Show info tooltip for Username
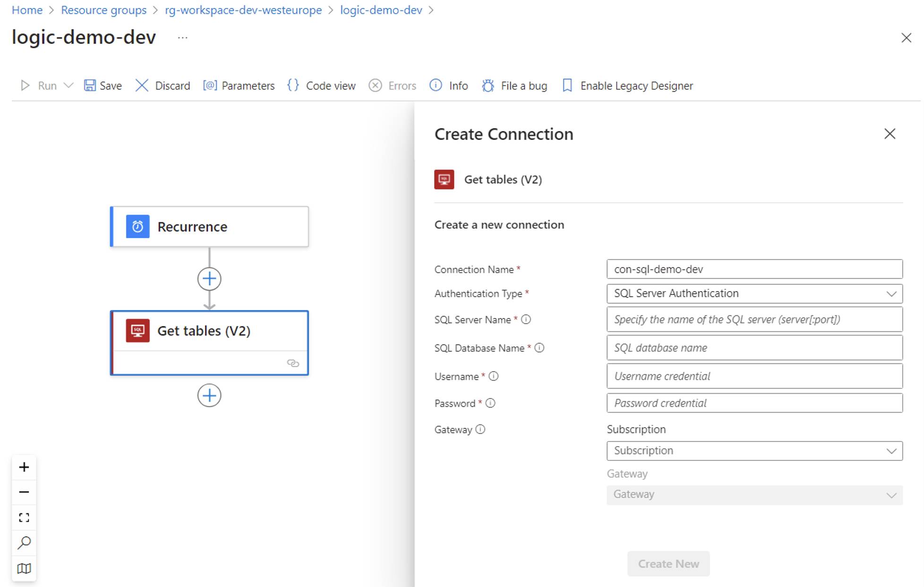The height and width of the screenshot is (587, 924). (494, 376)
